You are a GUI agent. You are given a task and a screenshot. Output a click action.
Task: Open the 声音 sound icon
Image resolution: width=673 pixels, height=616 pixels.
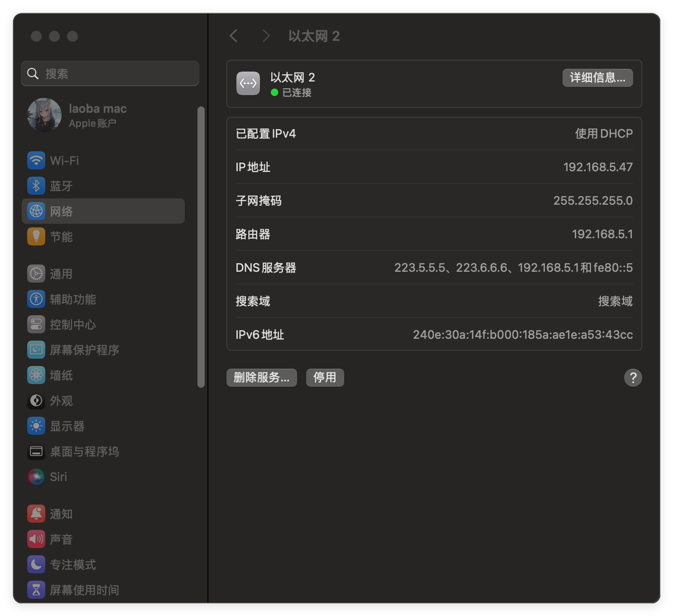click(36, 539)
